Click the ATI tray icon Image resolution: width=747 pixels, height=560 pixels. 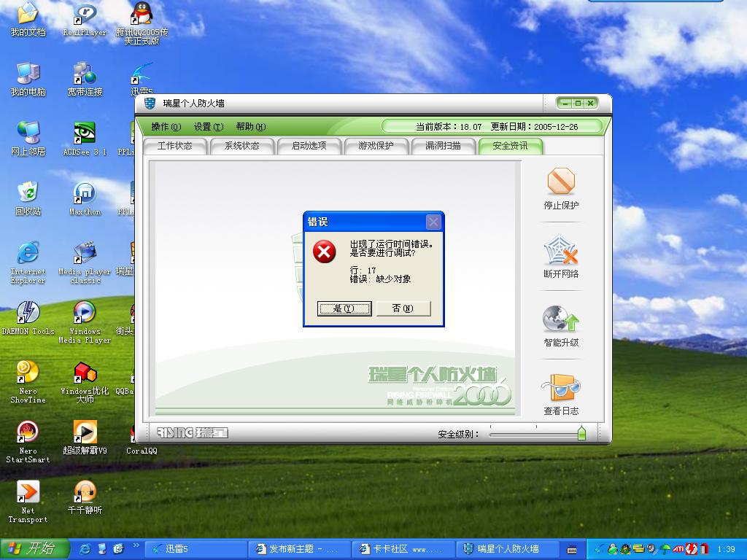pos(679,549)
